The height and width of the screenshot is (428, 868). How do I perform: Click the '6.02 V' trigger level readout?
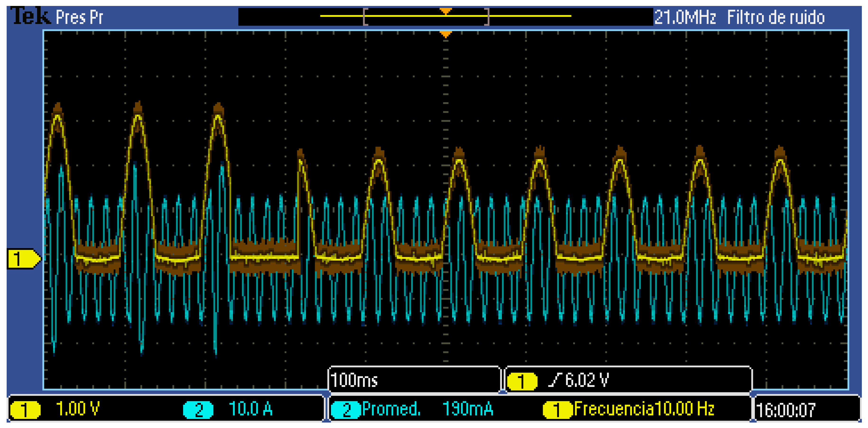587,380
